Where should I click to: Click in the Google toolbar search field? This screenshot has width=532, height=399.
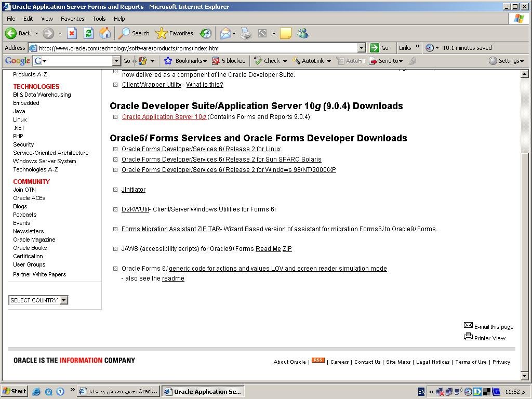click(77, 61)
